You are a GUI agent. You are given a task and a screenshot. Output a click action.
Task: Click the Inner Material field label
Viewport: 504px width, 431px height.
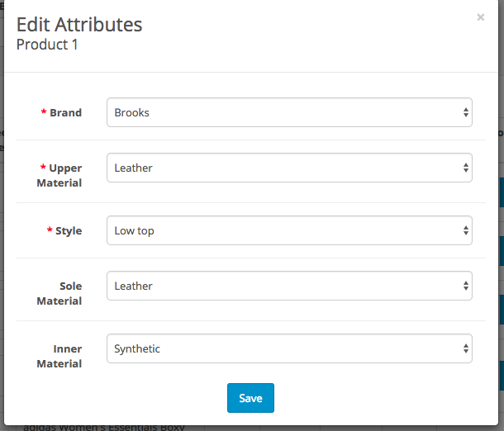tap(59, 356)
